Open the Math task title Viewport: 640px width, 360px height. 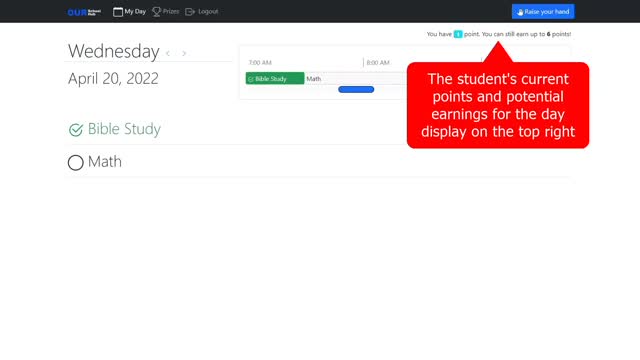click(105, 162)
